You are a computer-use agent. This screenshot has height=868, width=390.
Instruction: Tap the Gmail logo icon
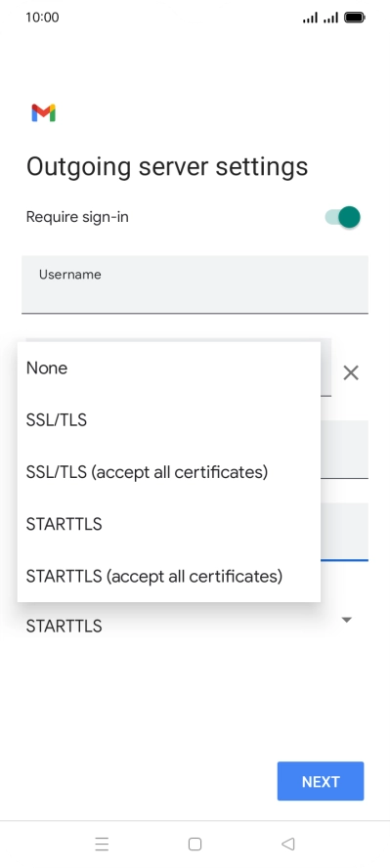(x=43, y=113)
